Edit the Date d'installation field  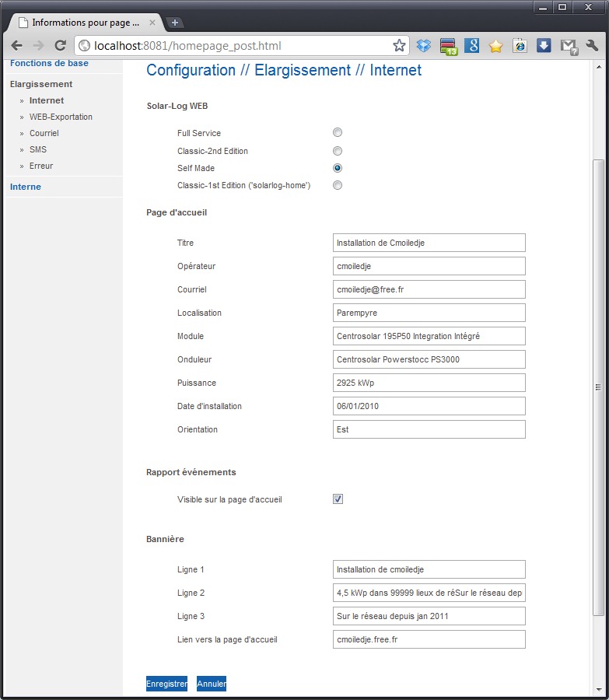(429, 406)
